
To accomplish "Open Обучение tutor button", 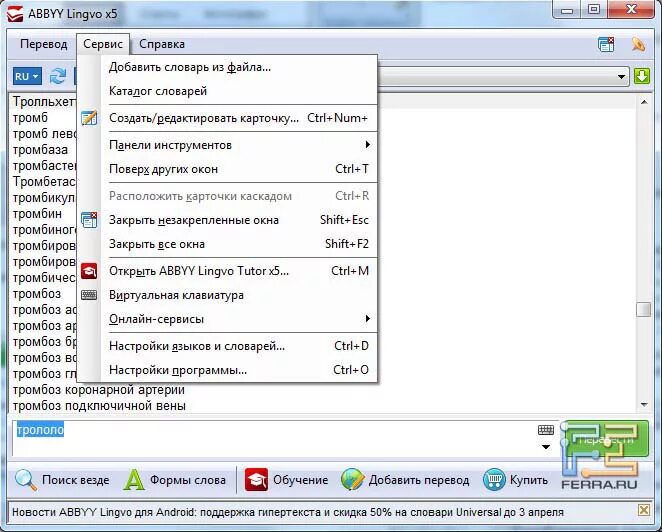I will 286,480.
